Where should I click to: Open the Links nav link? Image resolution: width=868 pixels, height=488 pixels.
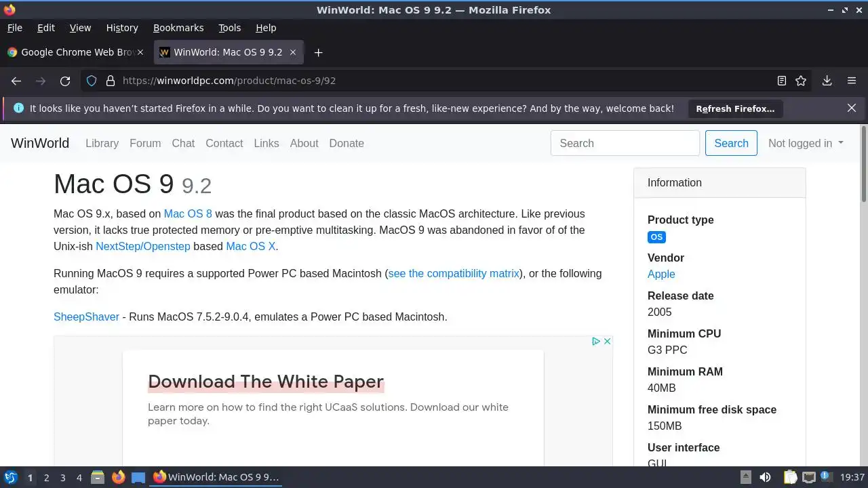[x=267, y=143]
